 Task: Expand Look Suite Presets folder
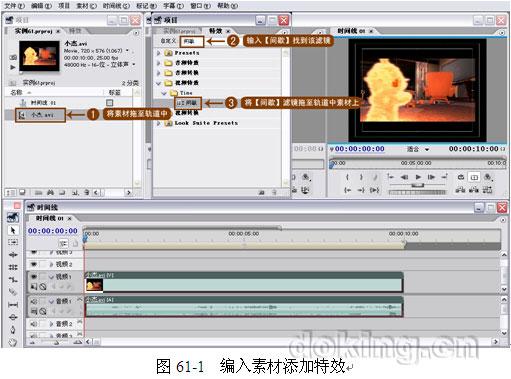[x=159, y=123]
